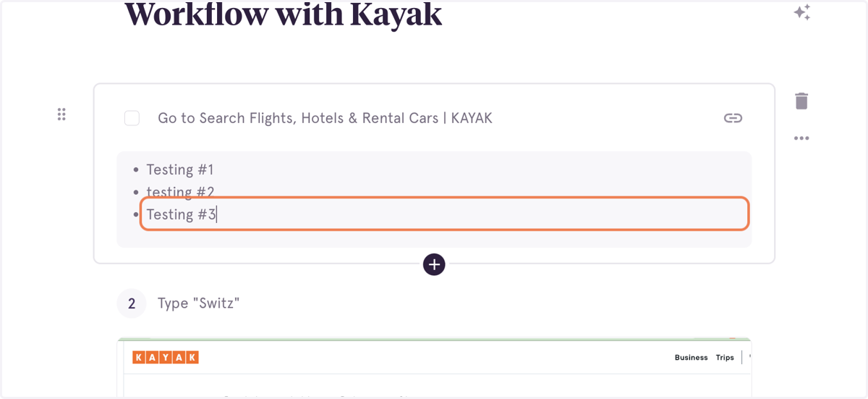868x399 pixels.
Task: Place the cursor in the "Testing #1" bullet line
Action: point(180,169)
